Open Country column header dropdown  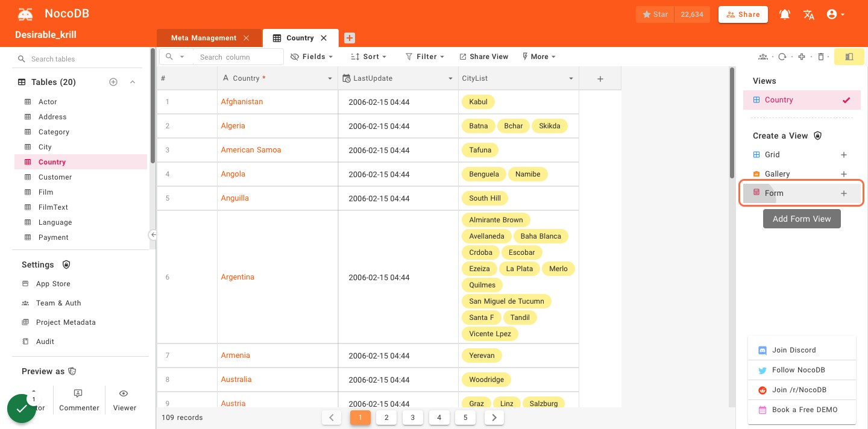pyautogui.click(x=330, y=78)
